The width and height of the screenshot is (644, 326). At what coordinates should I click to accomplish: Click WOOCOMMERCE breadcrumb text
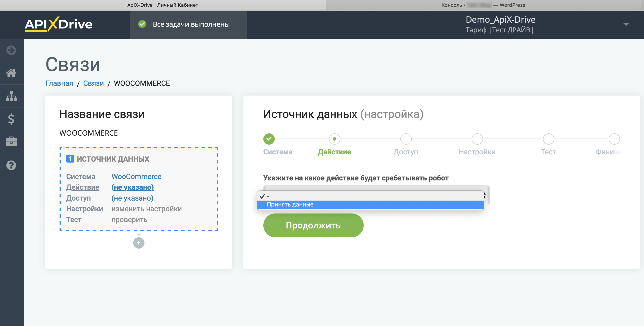point(142,83)
